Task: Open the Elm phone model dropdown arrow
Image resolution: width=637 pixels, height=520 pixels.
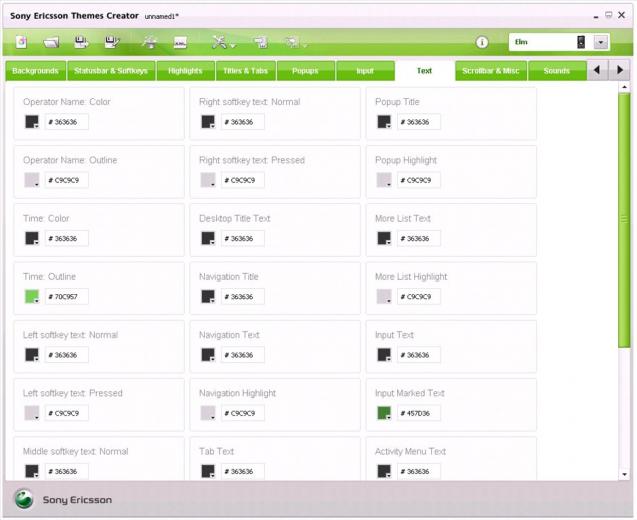Action: click(600, 42)
